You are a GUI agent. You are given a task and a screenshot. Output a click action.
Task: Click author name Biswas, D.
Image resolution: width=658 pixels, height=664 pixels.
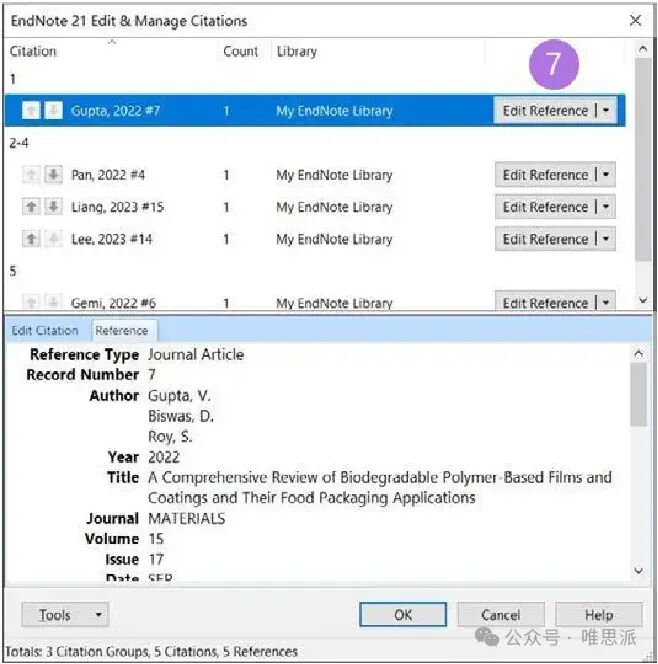[x=181, y=416]
